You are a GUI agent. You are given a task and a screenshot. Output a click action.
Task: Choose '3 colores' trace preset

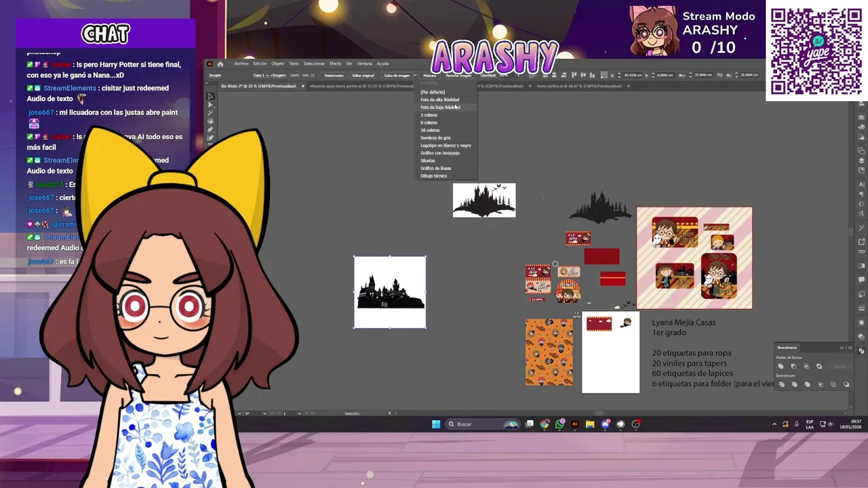point(429,115)
